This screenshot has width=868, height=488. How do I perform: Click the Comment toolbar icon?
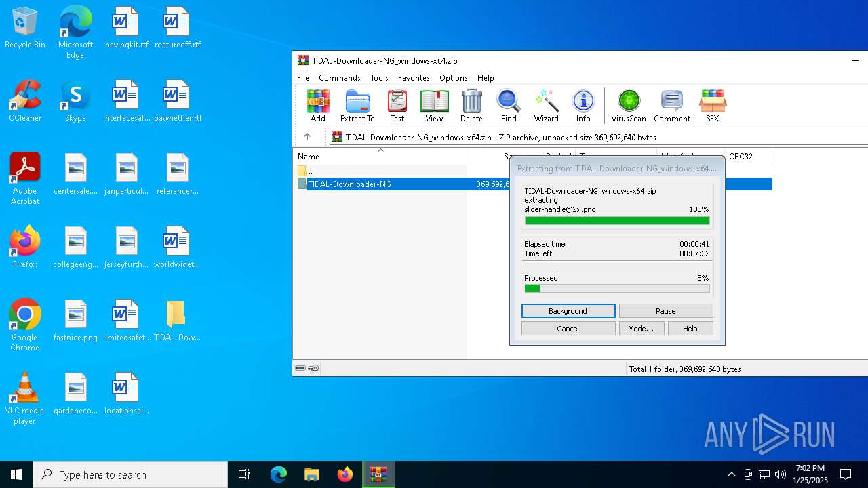click(x=672, y=106)
